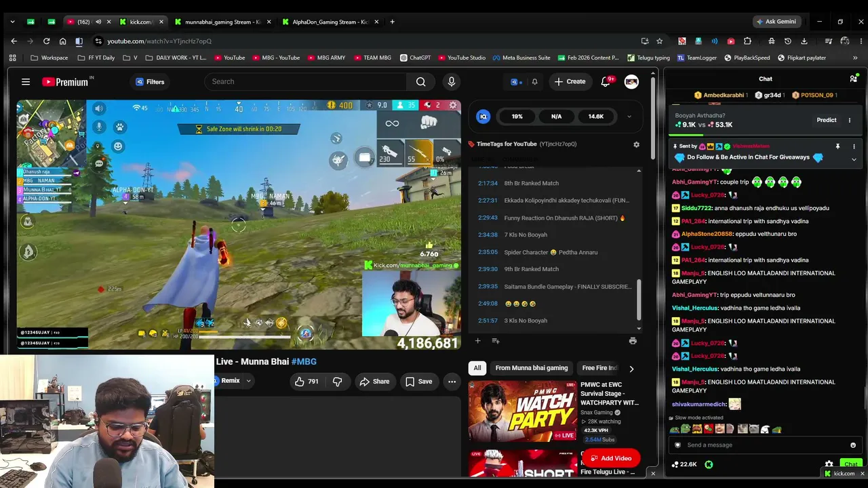
Task: Click the YouTube search magnifier button
Action: pos(421,82)
